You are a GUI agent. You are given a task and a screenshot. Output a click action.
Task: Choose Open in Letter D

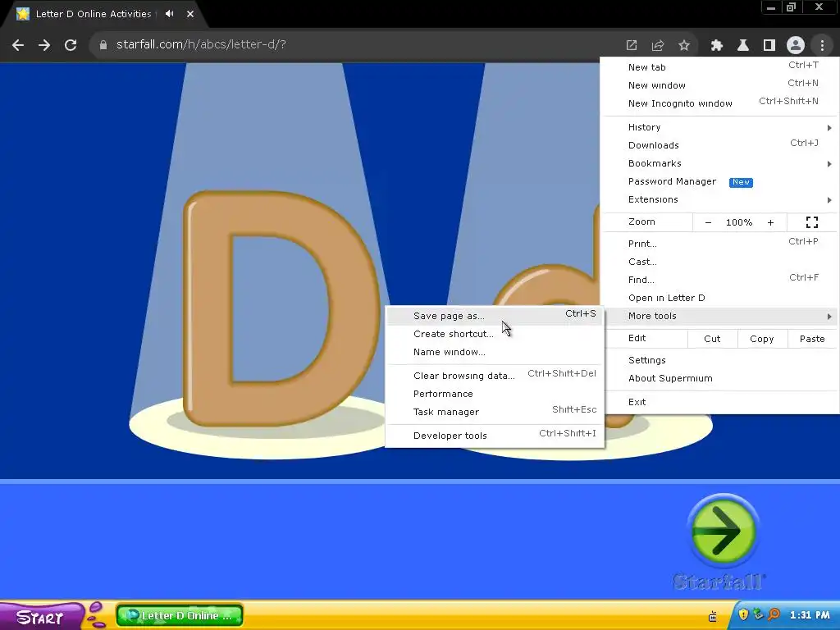pos(720,298)
